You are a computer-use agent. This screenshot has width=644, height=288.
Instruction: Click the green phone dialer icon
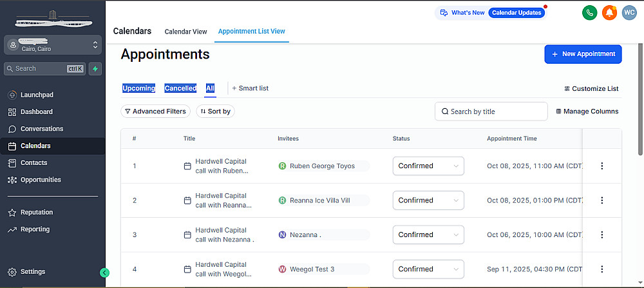tap(589, 12)
